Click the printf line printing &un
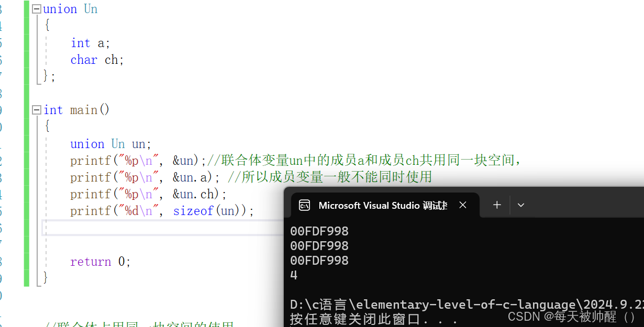The width and height of the screenshot is (644, 327). pos(139,161)
